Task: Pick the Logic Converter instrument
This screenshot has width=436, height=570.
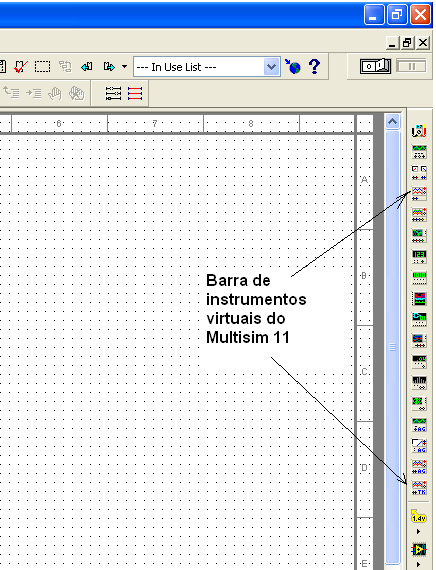Action: click(x=419, y=320)
